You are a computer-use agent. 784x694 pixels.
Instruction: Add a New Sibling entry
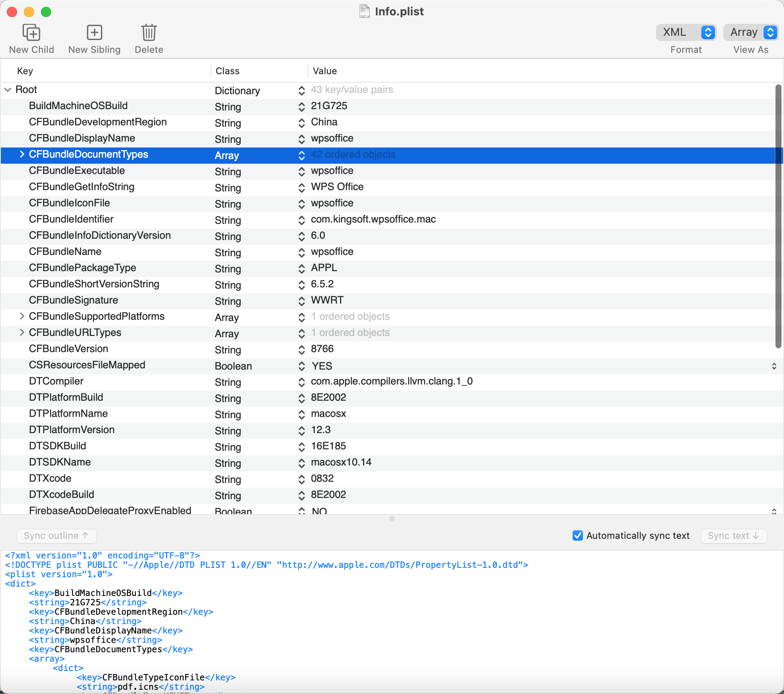pyautogui.click(x=94, y=38)
